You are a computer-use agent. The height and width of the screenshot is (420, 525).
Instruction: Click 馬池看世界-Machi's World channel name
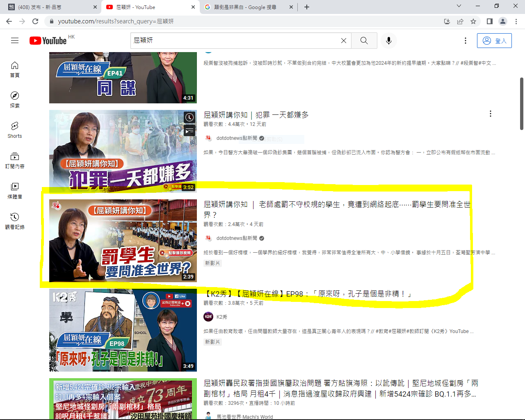coord(244,417)
